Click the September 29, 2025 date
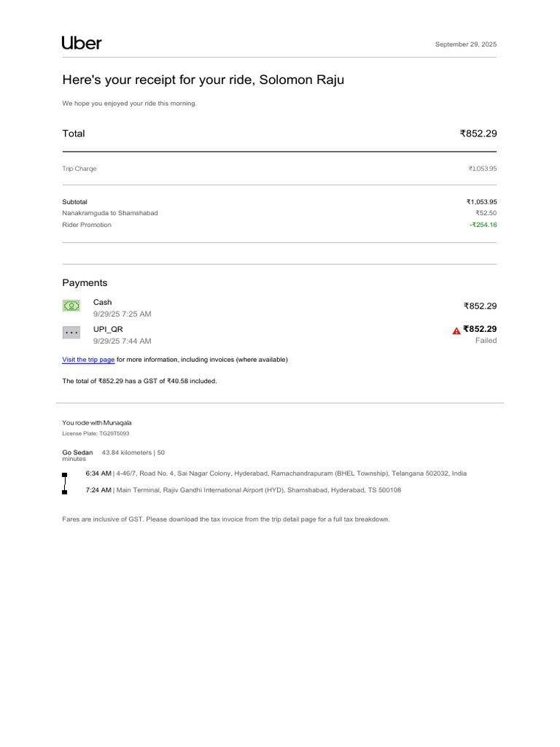 (466, 44)
